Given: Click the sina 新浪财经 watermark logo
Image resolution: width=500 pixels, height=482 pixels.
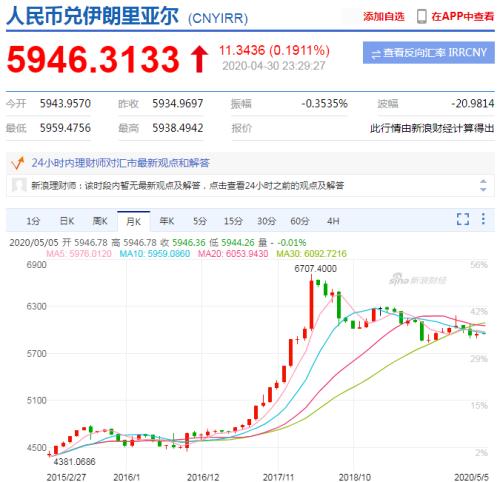Looking at the screenshot, I should point(418,279).
